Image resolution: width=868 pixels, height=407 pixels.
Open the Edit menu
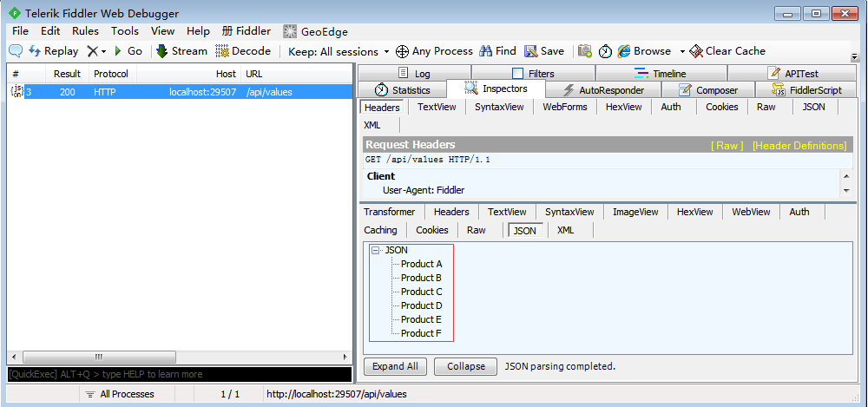coord(50,31)
